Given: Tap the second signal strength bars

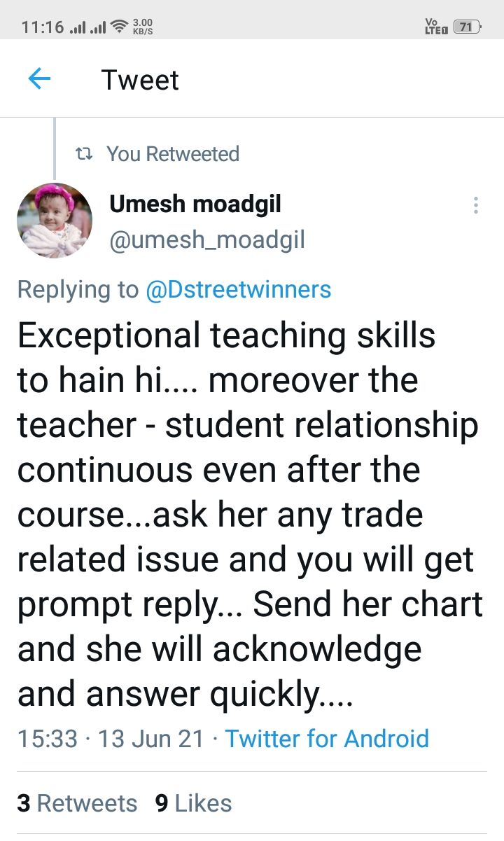Looking at the screenshot, I should click(99, 28).
